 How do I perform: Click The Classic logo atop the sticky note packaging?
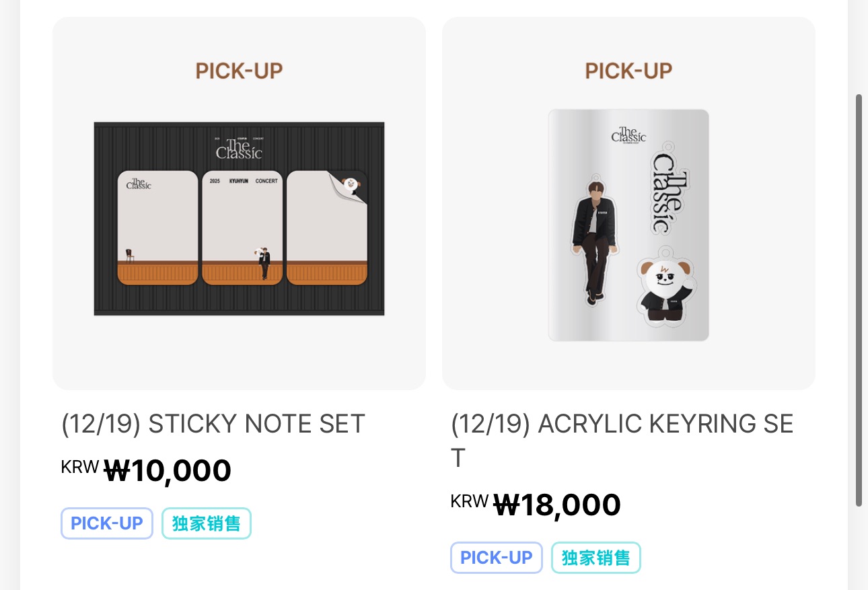[239, 148]
